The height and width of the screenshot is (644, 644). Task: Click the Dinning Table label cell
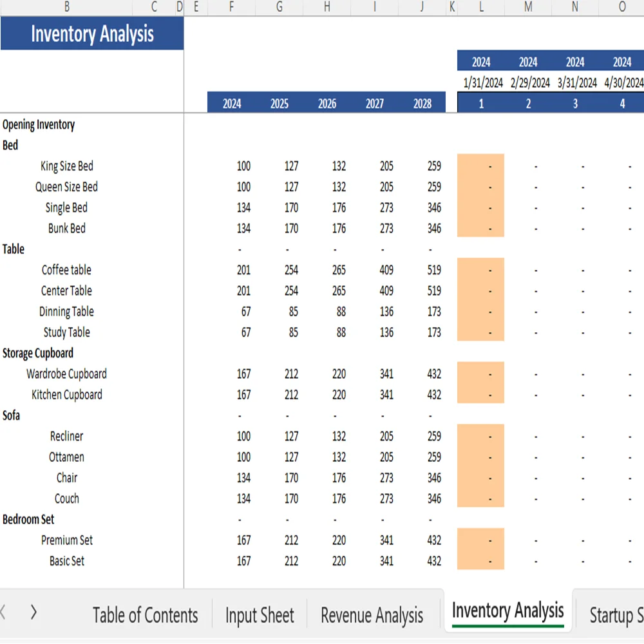66,311
